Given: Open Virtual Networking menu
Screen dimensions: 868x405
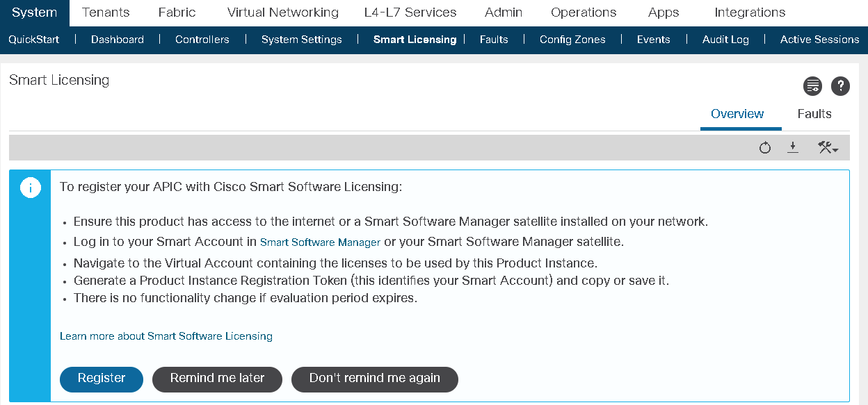Looking at the screenshot, I should point(283,13).
